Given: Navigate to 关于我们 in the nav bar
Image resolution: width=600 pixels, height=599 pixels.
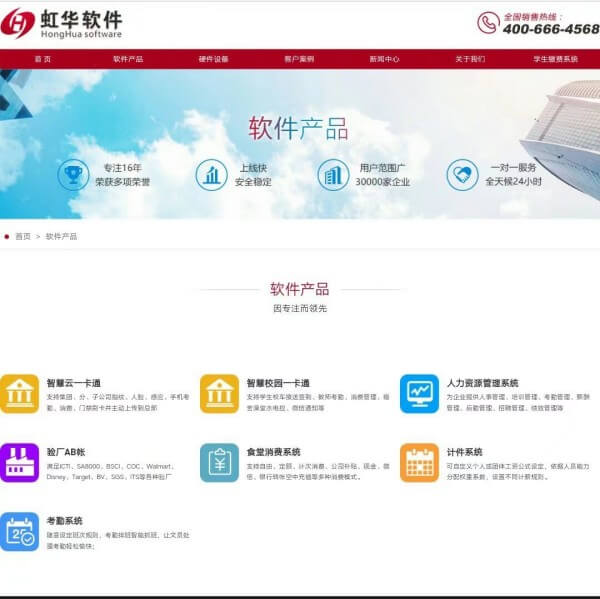Looking at the screenshot, I should pyautogui.click(x=470, y=59).
